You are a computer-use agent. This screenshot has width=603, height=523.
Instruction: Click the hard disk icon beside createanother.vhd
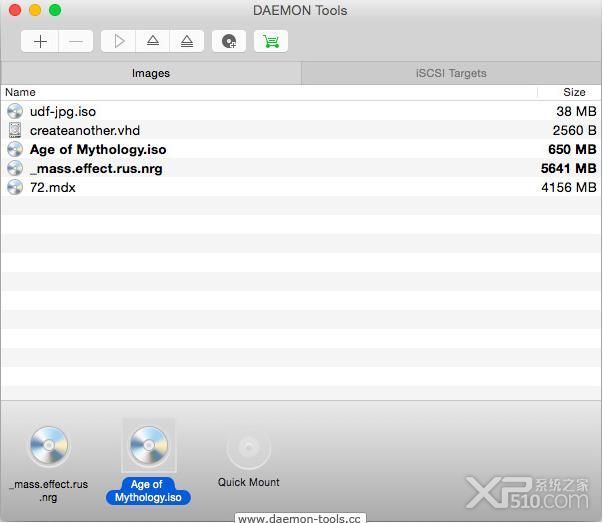[15, 130]
